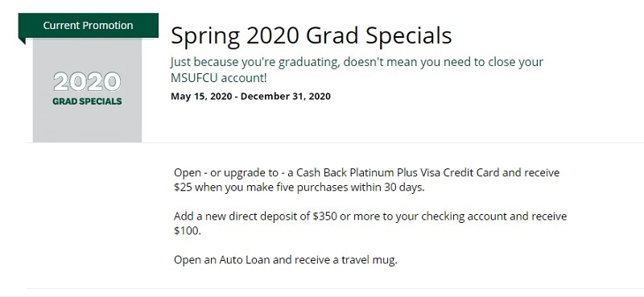644x297 pixels.
Task: Click the May 15, 2020 - December 31, 2020 date range
Action: click(x=250, y=96)
